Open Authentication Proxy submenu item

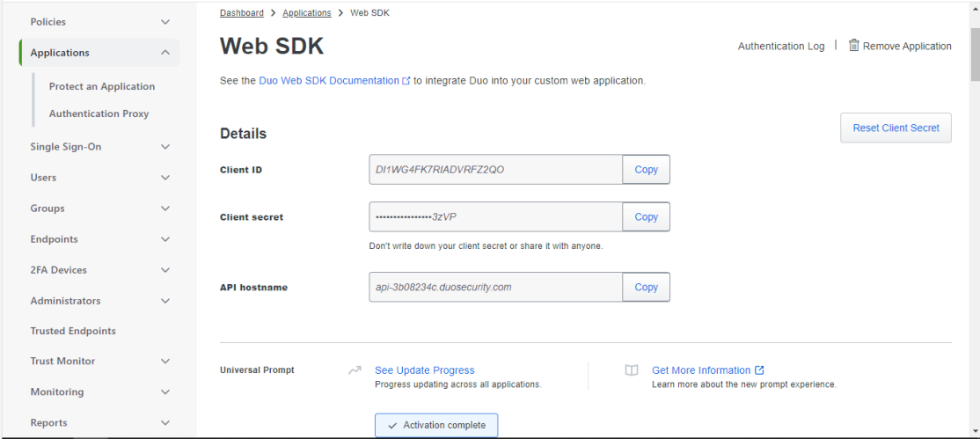click(x=99, y=113)
